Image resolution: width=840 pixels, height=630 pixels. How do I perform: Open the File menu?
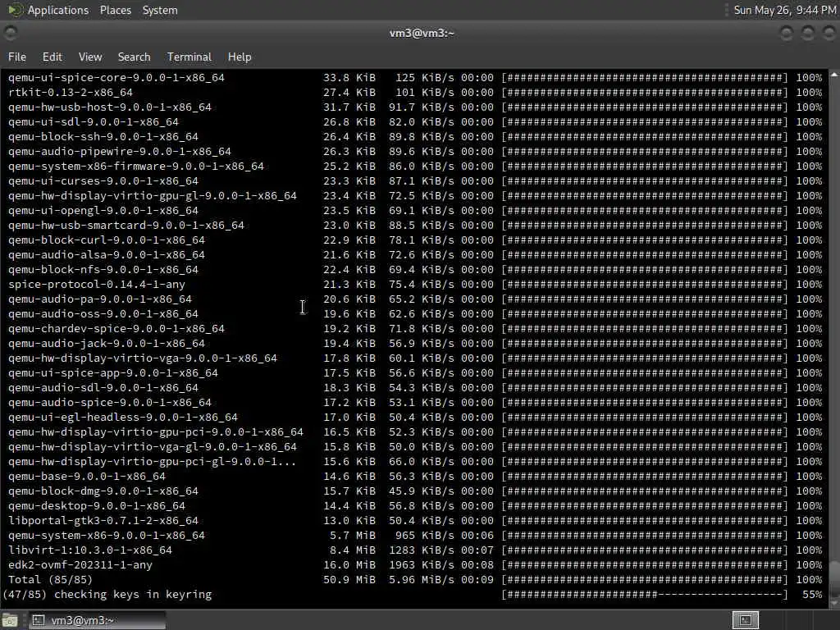17,57
